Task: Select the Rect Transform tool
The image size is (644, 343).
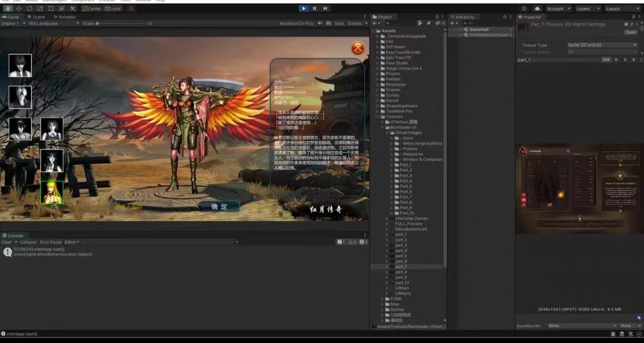Action: [x=51, y=9]
